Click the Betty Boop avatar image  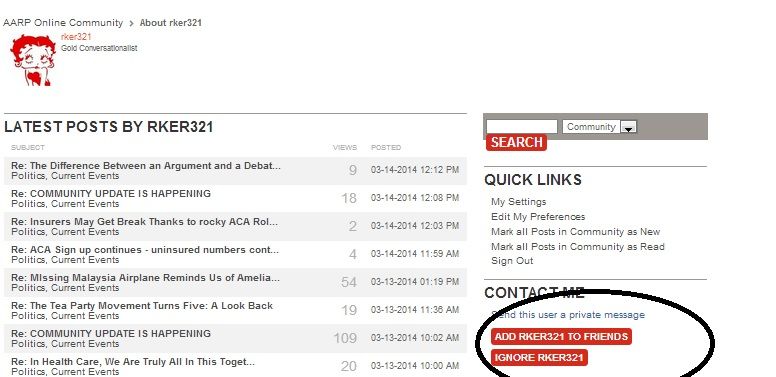pos(33,60)
